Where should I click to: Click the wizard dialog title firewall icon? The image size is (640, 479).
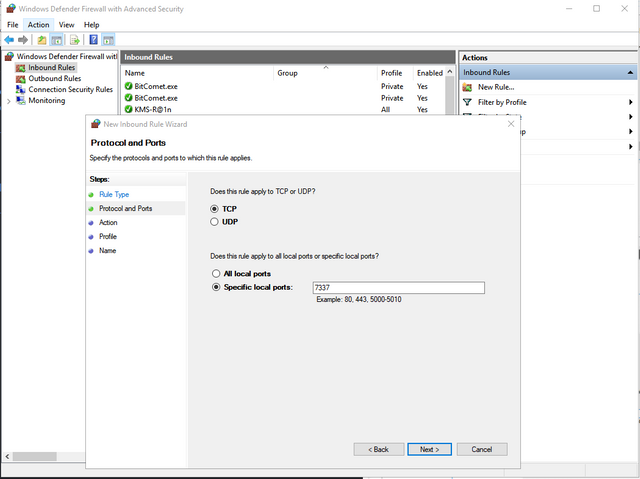point(96,124)
